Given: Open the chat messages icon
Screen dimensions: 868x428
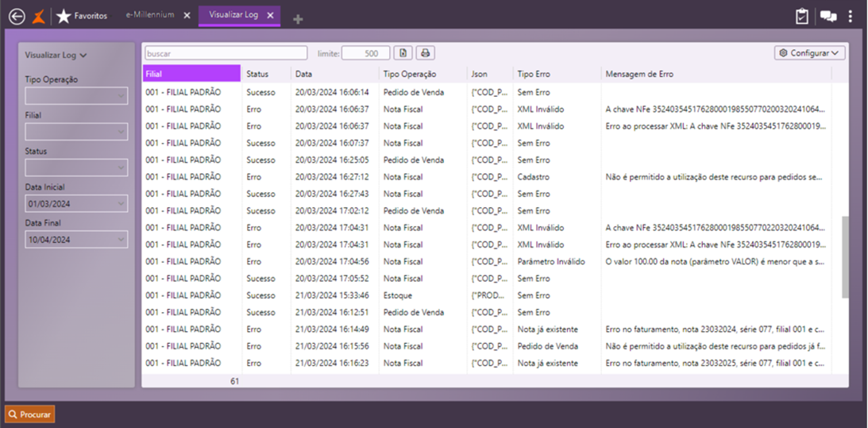Looking at the screenshot, I should coord(828,16).
